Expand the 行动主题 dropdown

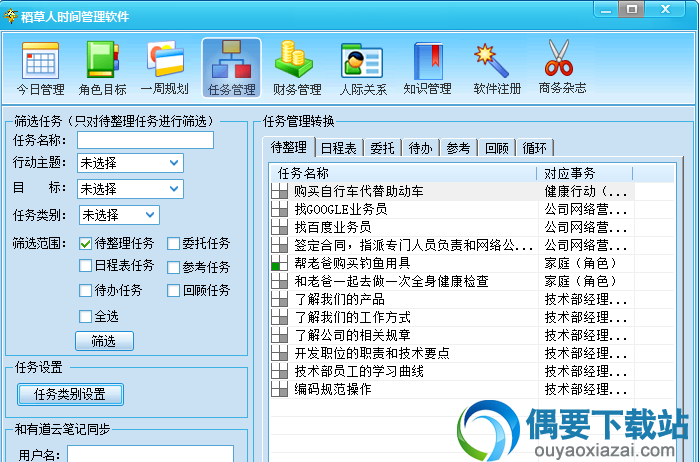click(174, 163)
